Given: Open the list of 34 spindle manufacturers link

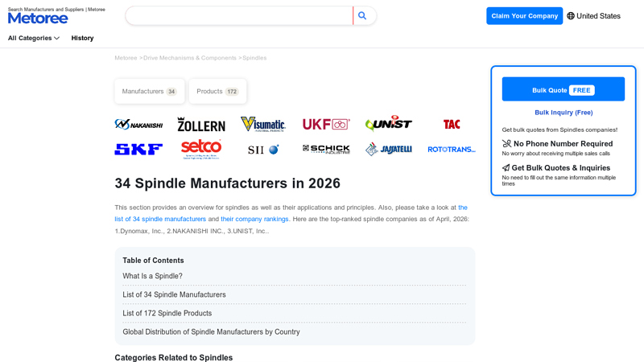Looking at the screenshot, I should (160, 219).
